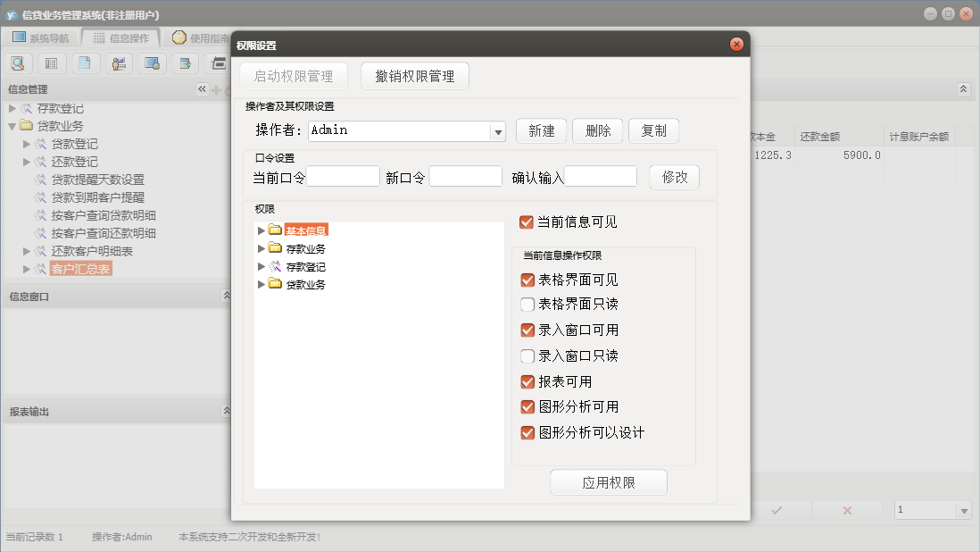Click the 确认输入 input field
This screenshot has height=552, width=980.
click(601, 177)
